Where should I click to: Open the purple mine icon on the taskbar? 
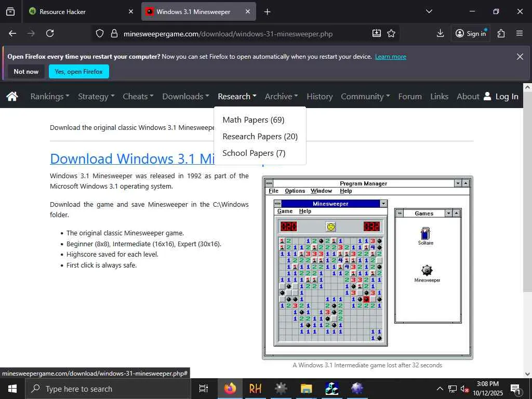click(357, 389)
